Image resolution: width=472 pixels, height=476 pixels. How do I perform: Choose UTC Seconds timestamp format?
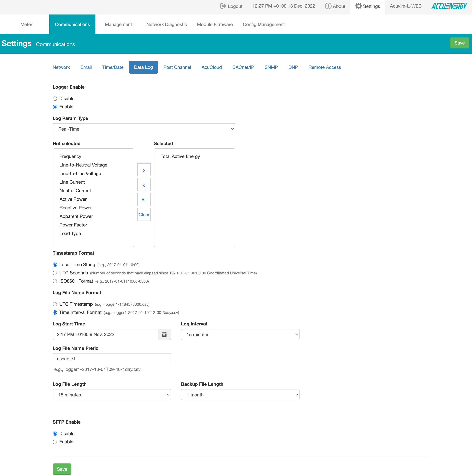[x=55, y=273]
